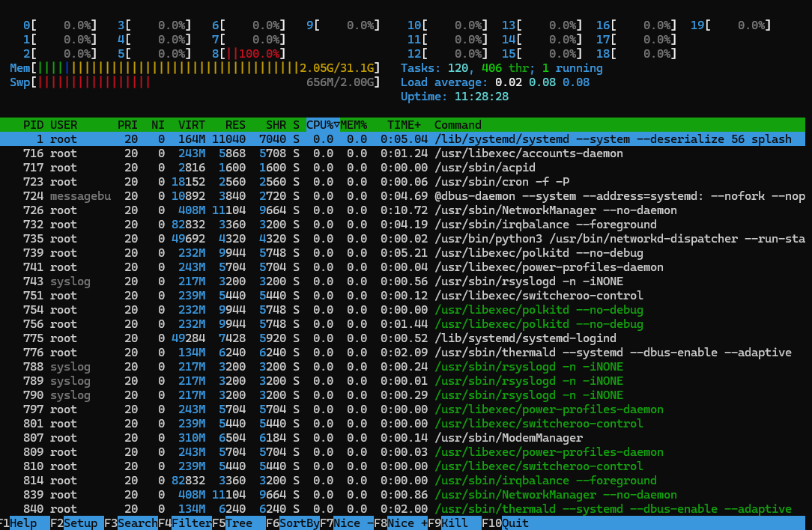Click F1 Help in the function bar
Image resolution: width=812 pixels, height=530 pixels.
(x=19, y=523)
